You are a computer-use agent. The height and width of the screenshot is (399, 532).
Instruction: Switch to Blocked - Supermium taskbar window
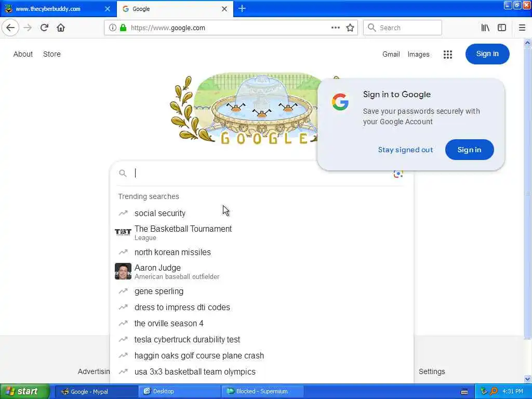pos(262,391)
